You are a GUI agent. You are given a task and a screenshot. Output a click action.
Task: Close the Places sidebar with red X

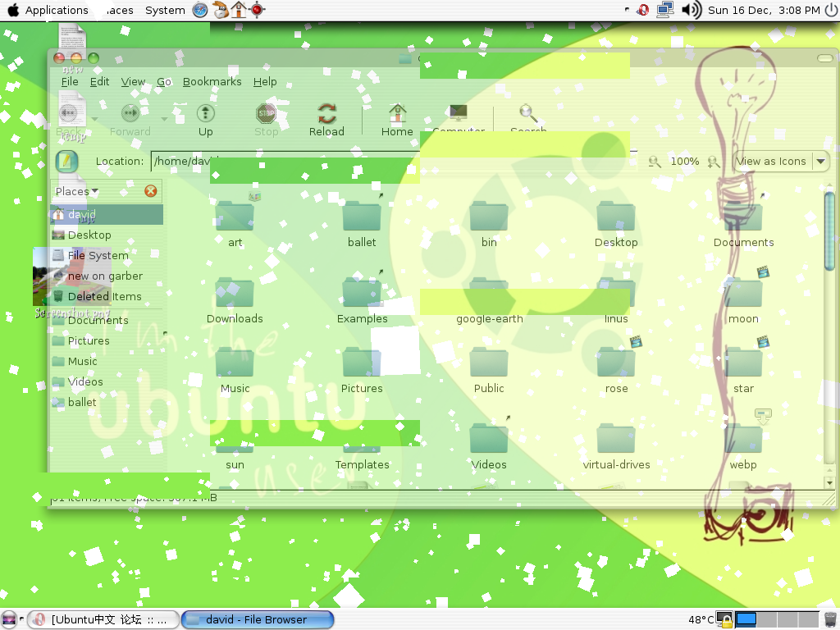coord(151,191)
